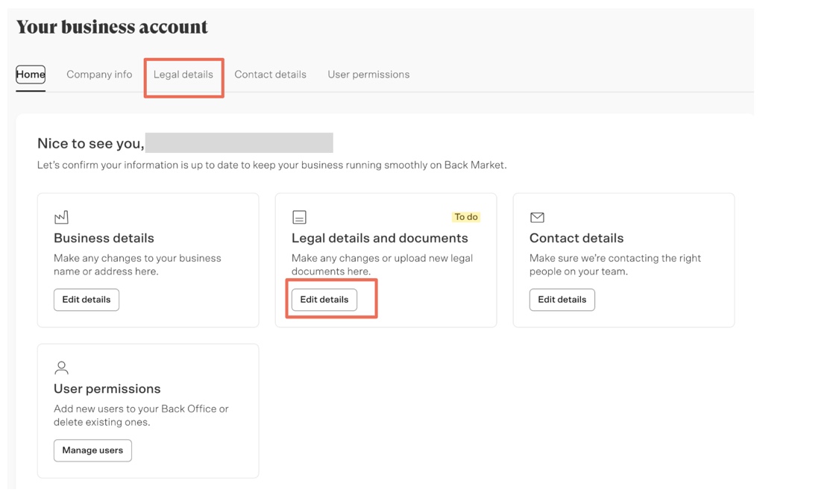This screenshot has width=839, height=504.
Task: Click the Your business account page title
Action: tap(112, 28)
